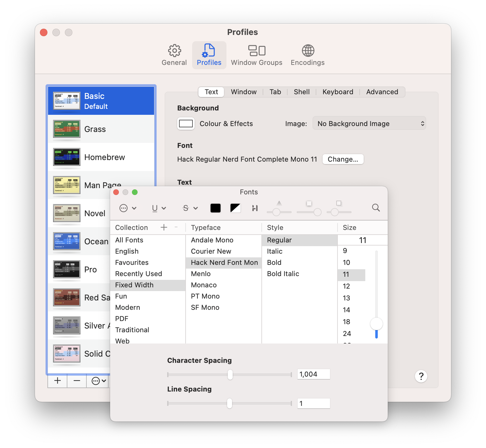Open the strikethrough style dropdown
The height and width of the screenshot is (448, 486).
[x=190, y=208]
